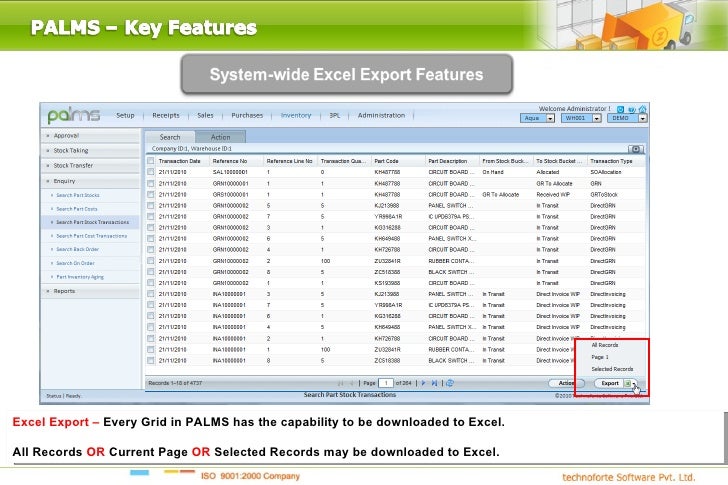Open the 3PL menu
Image resolution: width=728 pixels, height=485 pixels.
335,115
